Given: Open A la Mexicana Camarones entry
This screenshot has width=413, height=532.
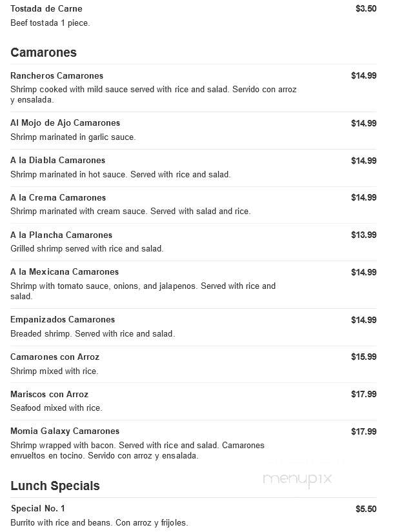Looking at the screenshot, I should (65, 271).
